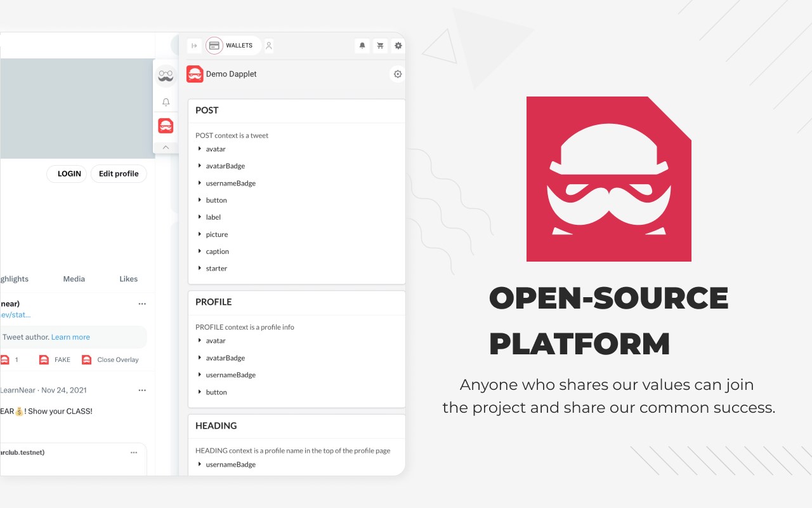Click the Edit profile button

pyautogui.click(x=119, y=174)
